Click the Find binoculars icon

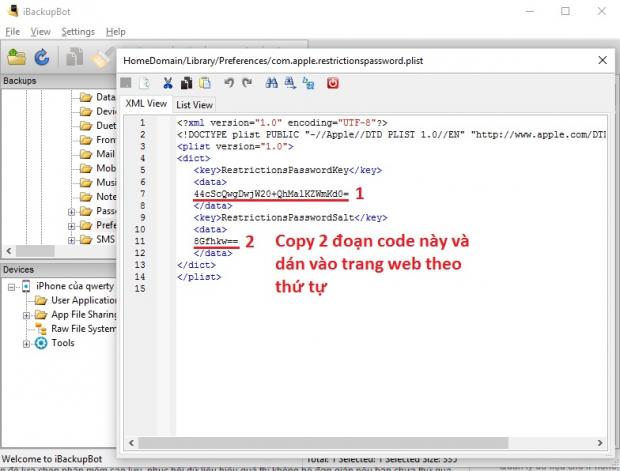(274, 83)
